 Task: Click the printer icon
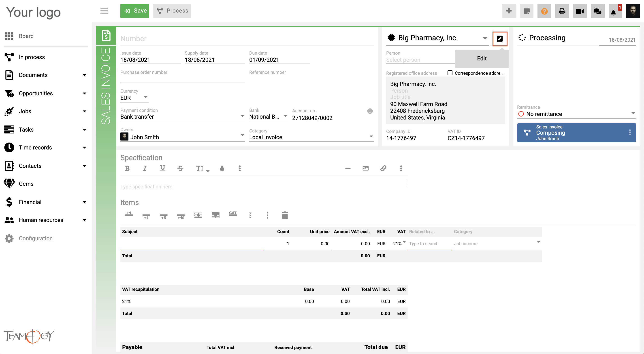[562, 11]
